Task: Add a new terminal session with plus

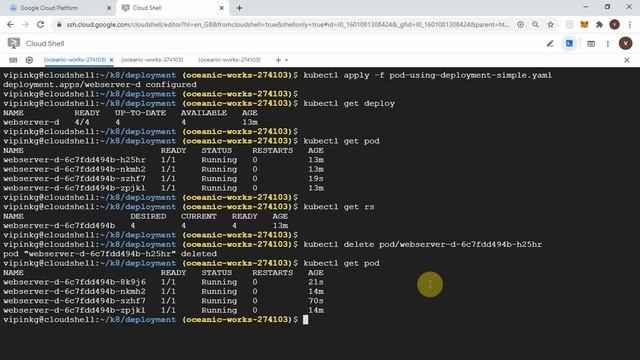Action: pos(278,60)
